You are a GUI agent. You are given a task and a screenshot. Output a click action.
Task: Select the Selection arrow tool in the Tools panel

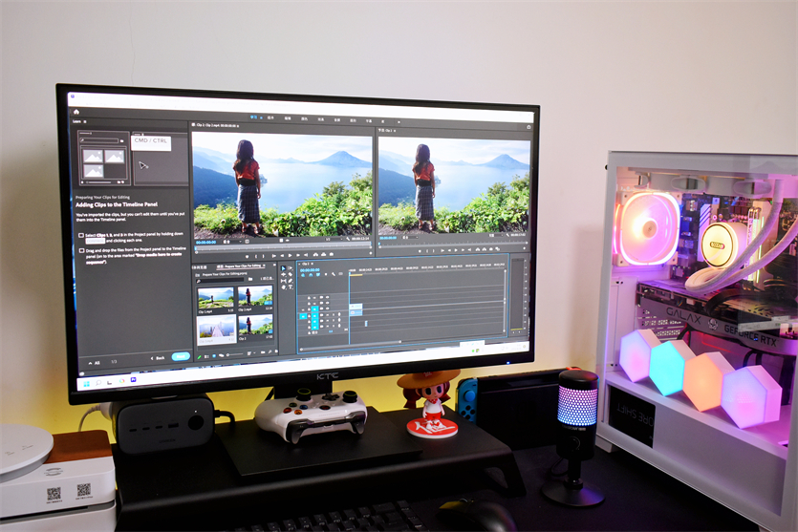click(284, 268)
